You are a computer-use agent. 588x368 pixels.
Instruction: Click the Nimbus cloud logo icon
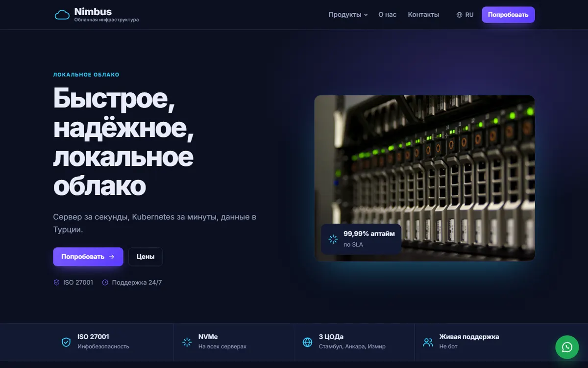[62, 15]
